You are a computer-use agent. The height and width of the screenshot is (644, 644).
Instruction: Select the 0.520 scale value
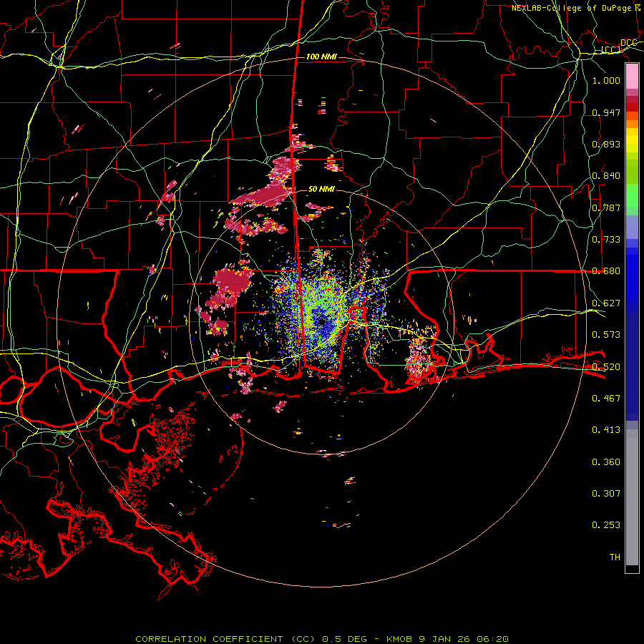pos(606,367)
